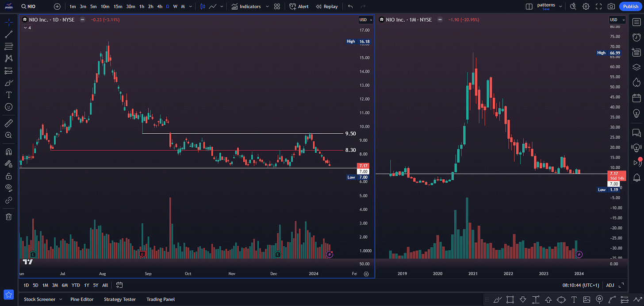This screenshot has width=644, height=306.
Task: Open the watchlist panel in right sidebar
Action: (636, 23)
